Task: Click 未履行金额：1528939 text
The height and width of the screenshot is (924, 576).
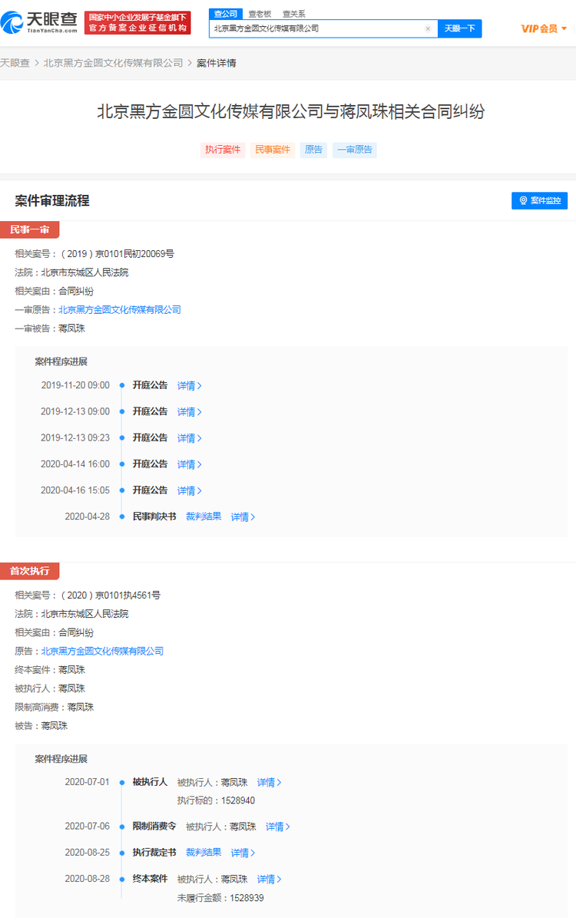Action: [x=220, y=897]
